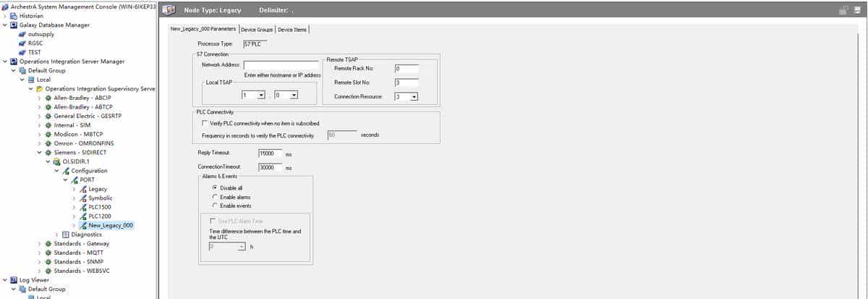
Task: Expand the Standards SNMP tree node
Action: [x=40, y=262]
